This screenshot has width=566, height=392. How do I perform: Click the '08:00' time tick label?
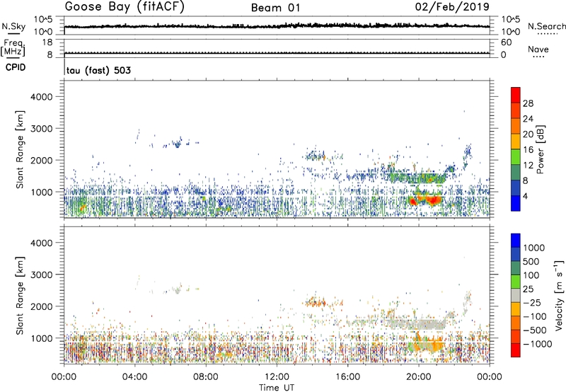(x=206, y=377)
